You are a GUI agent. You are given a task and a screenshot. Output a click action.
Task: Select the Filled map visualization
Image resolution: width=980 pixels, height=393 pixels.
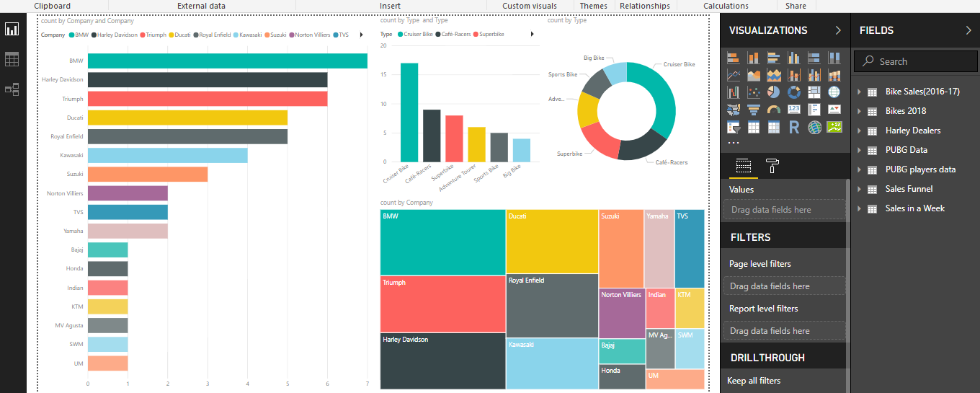point(734,110)
